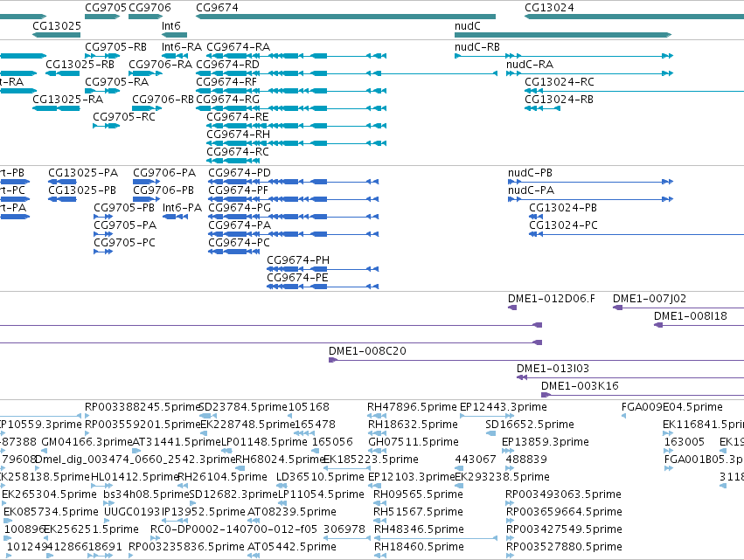Open transcript label CG9674-RA
Screen dimensions: 744x560
tap(238, 47)
